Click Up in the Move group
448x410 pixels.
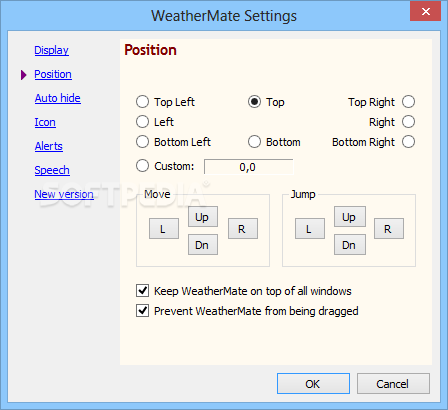pyautogui.click(x=203, y=217)
